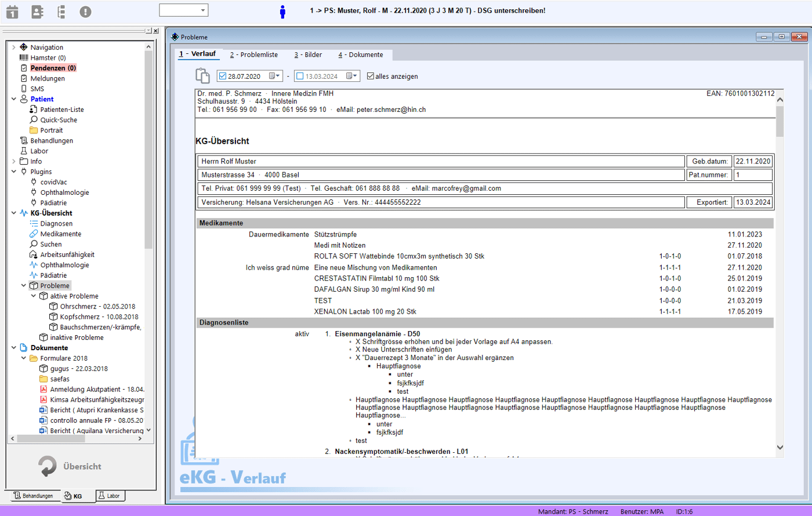The height and width of the screenshot is (516, 812).
Task: Collapse the Dokumente node
Action: pos(14,348)
